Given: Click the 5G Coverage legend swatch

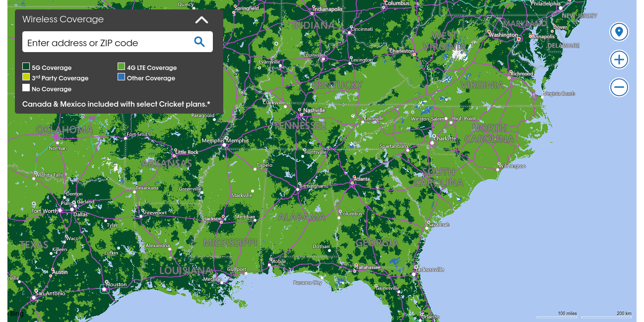Looking at the screenshot, I should pos(26,66).
